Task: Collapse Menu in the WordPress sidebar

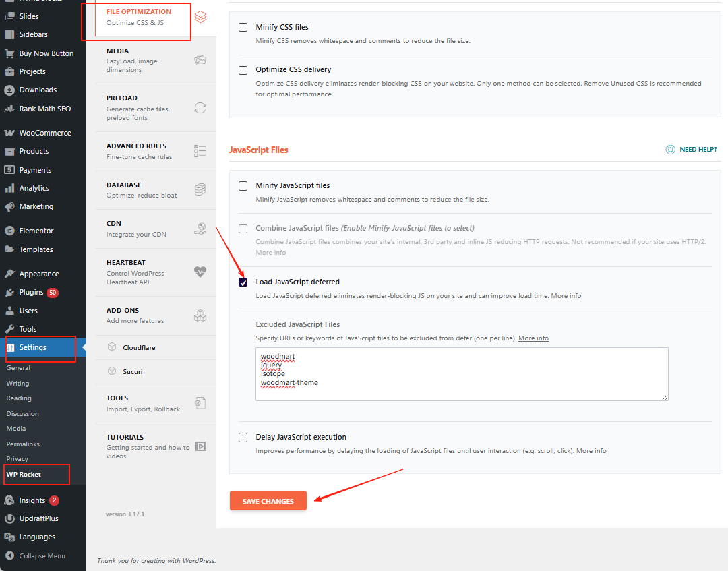Action: (42, 555)
